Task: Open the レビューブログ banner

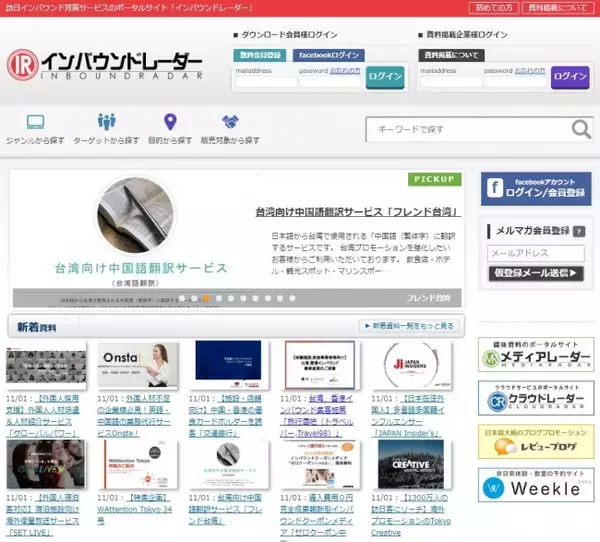Action: [536, 441]
